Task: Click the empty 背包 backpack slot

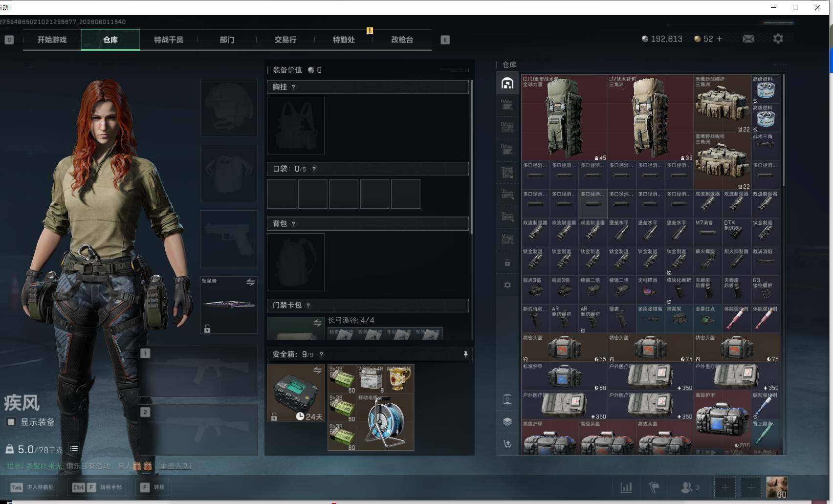Action: pos(296,262)
